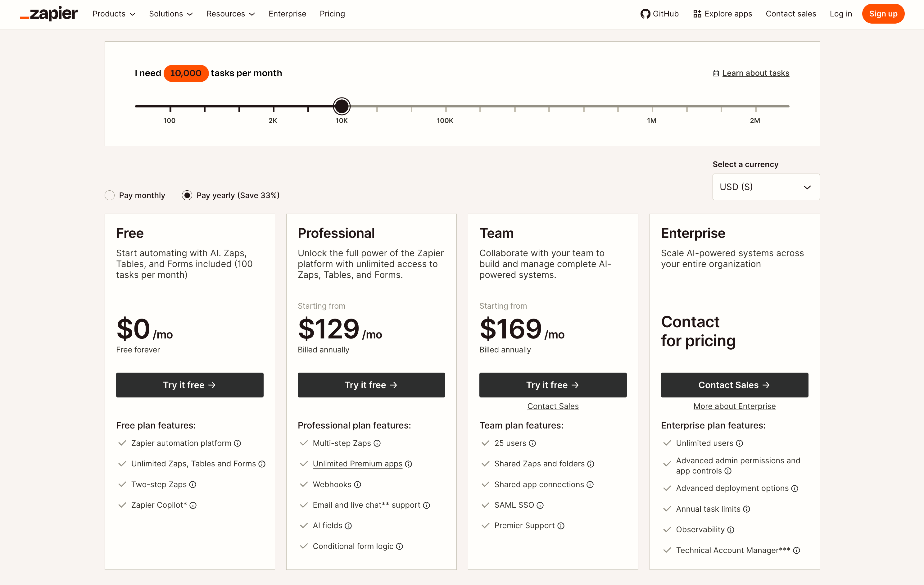
Task: Click info icon next to Zapier automation platform
Action: (238, 443)
